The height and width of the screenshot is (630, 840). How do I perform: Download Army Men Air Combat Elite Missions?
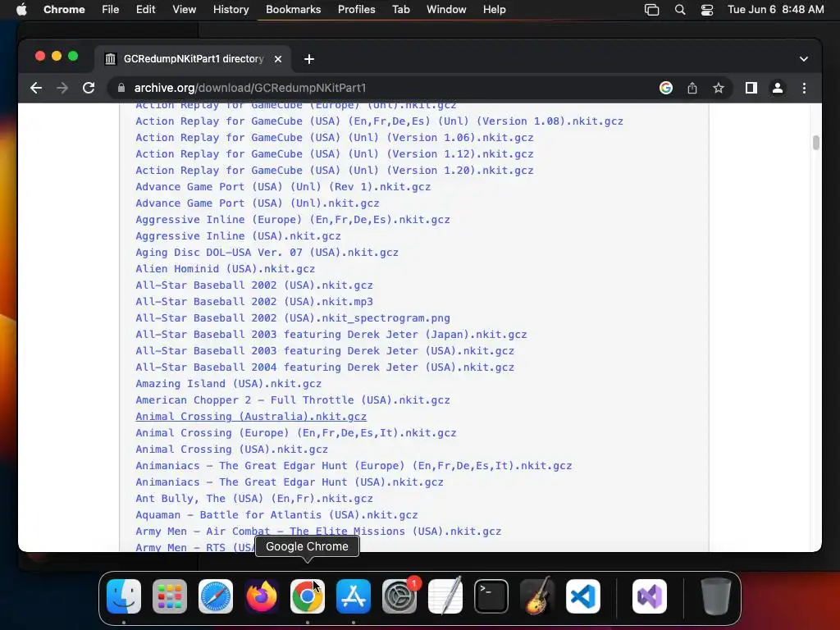point(318,532)
